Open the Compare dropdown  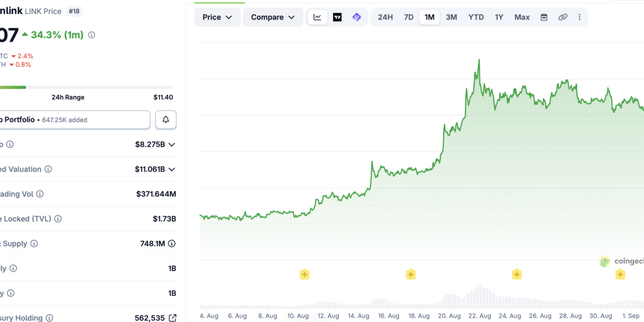pos(273,17)
